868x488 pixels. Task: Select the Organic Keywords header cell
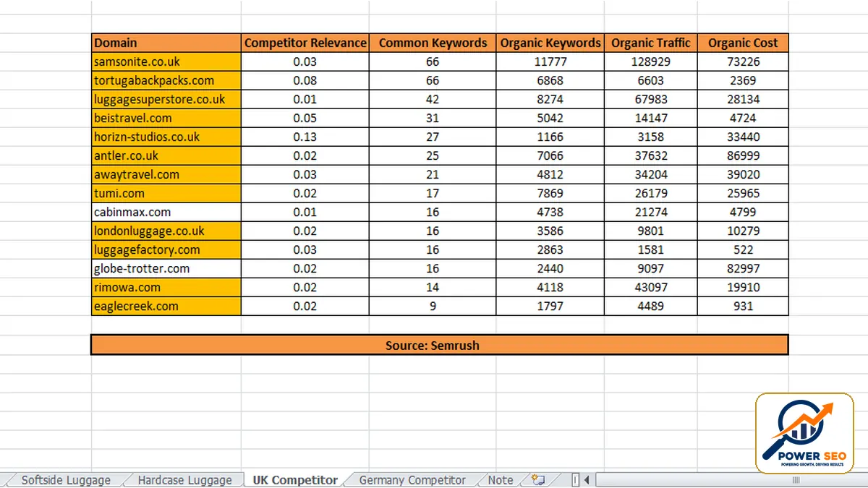click(550, 43)
